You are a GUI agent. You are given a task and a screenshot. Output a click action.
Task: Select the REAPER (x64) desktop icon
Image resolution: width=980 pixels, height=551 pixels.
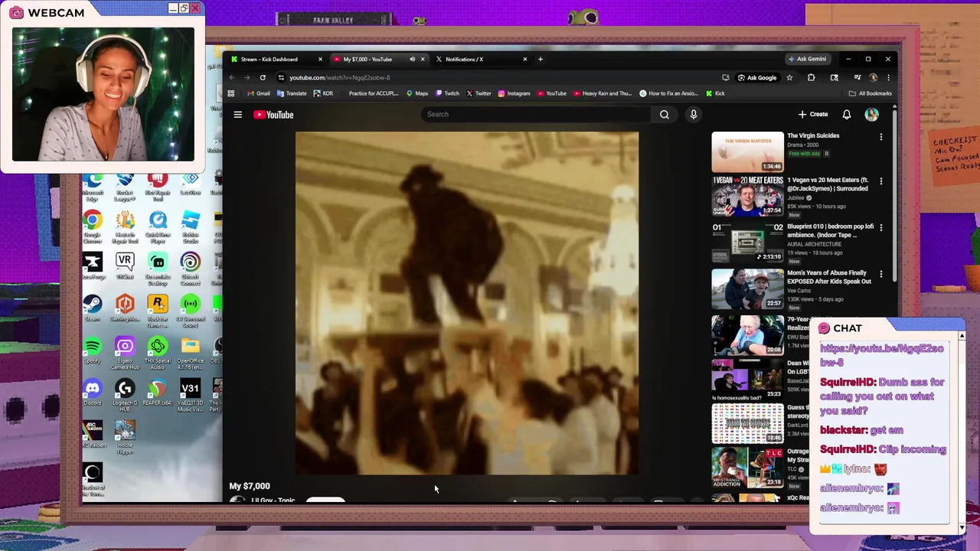click(x=158, y=393)
